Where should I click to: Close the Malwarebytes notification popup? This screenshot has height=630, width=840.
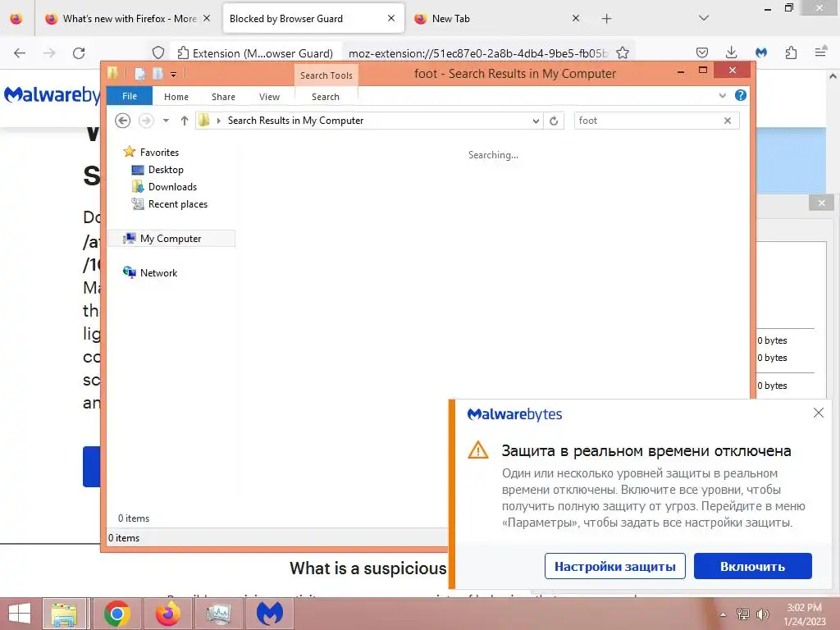pyautogui.click(x=818, y=413)
